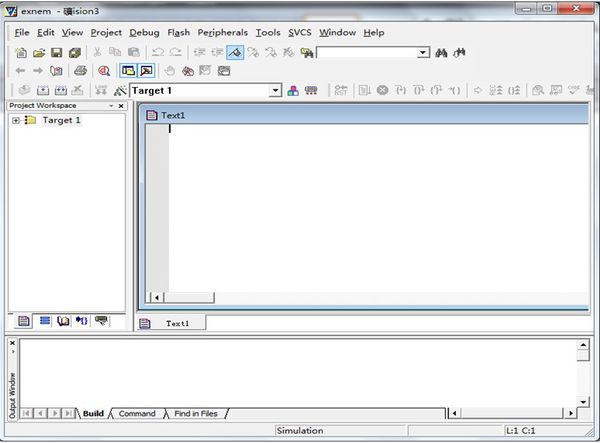
Task: Switch to the Files tab of workspace
Action: (24, 321)
